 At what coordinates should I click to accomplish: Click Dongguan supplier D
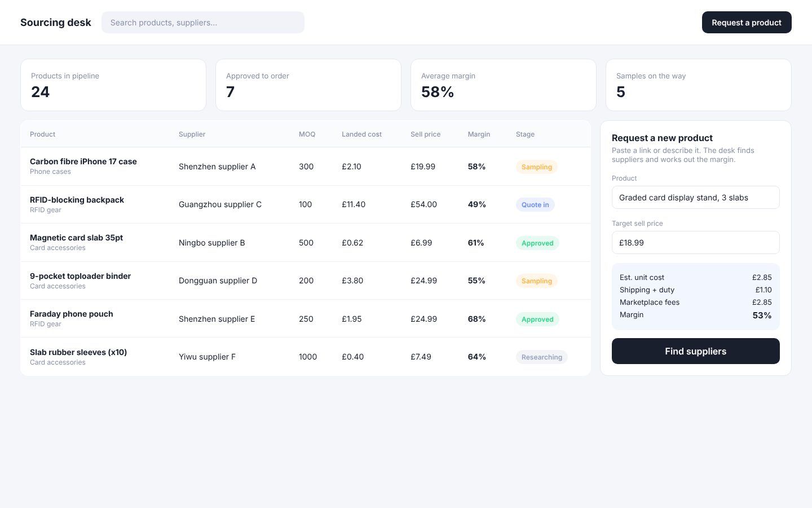point(218,281)
